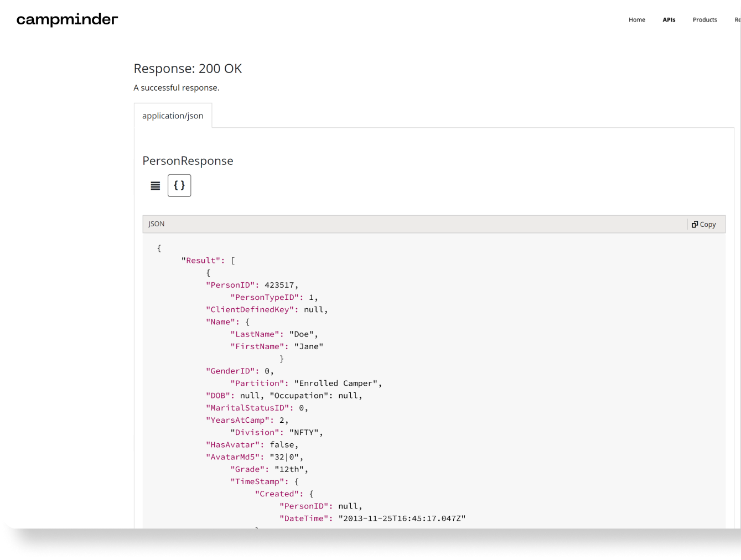The image size is (741, 560).
Task: Click the "A successful response." description text
Action: pyautogui.click(x=177, y=87)
